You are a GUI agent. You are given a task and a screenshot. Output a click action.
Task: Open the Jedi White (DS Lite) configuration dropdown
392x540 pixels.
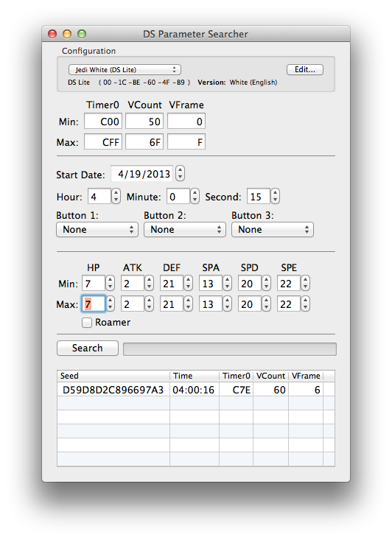click(125, 69)
